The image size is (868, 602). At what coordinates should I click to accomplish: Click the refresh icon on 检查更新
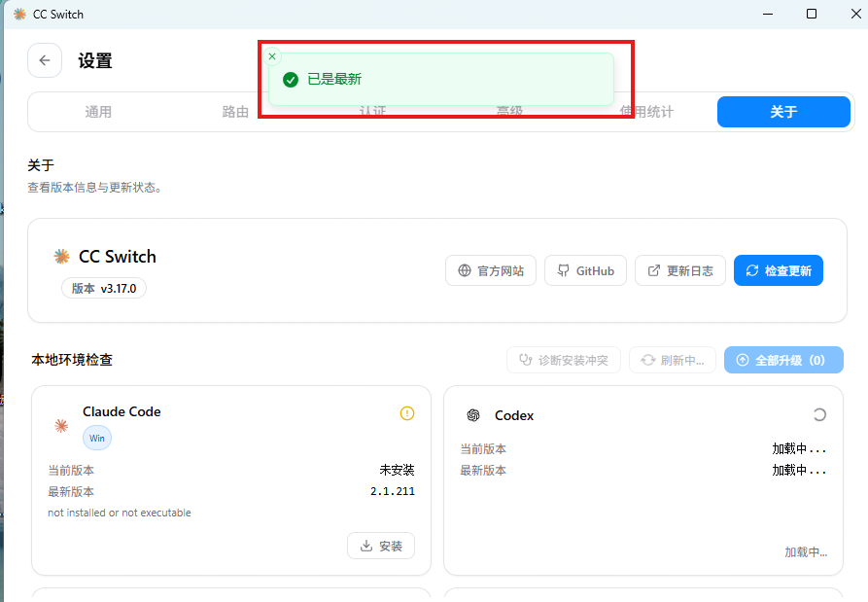pyautogui.click(x=751, y=270)
